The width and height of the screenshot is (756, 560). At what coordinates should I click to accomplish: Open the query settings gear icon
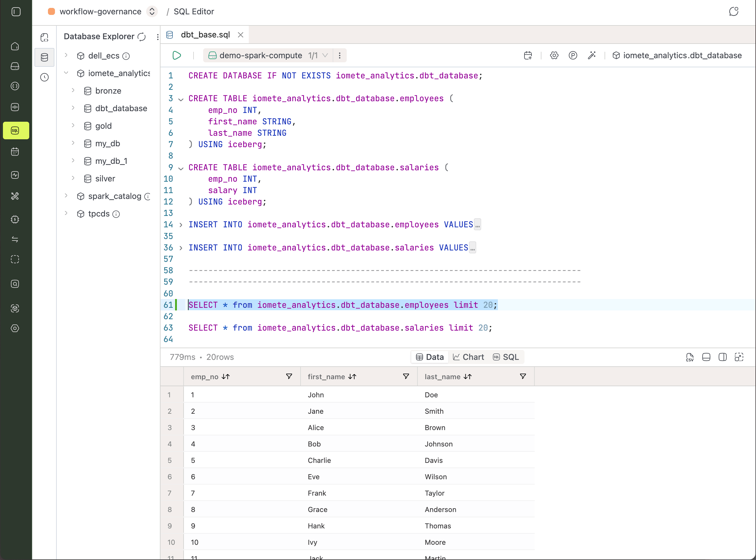pyautogui.click(x=554, y=55)
